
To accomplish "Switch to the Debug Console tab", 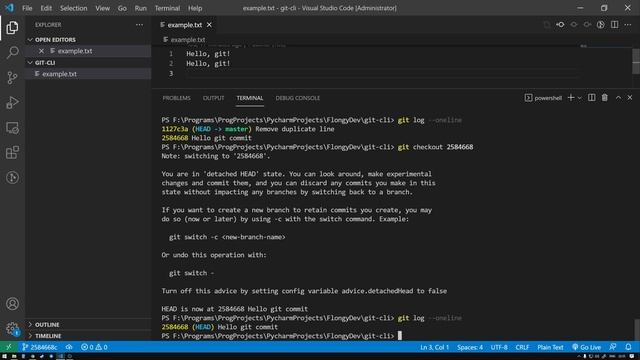I will tap(298, 98).
